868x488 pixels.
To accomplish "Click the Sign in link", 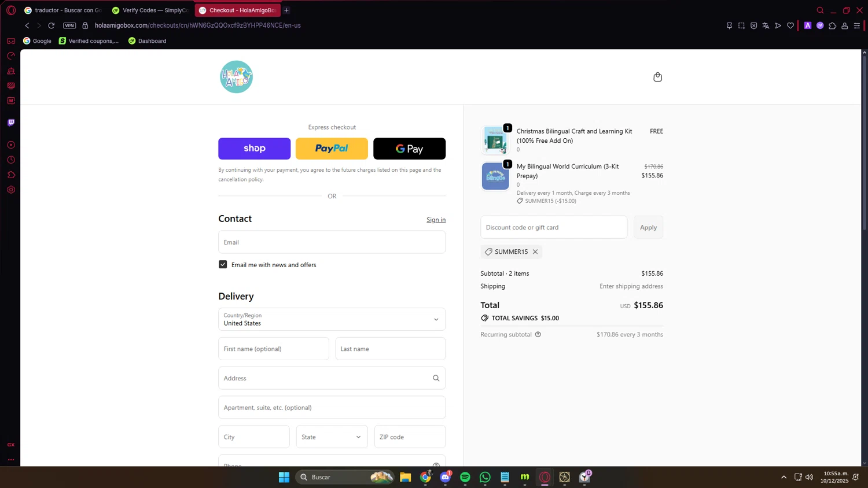I will coord(436,220).
